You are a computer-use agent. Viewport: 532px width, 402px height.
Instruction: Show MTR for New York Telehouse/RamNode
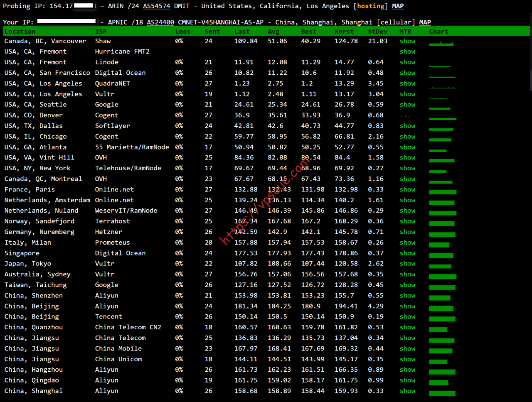pos(407,168)
